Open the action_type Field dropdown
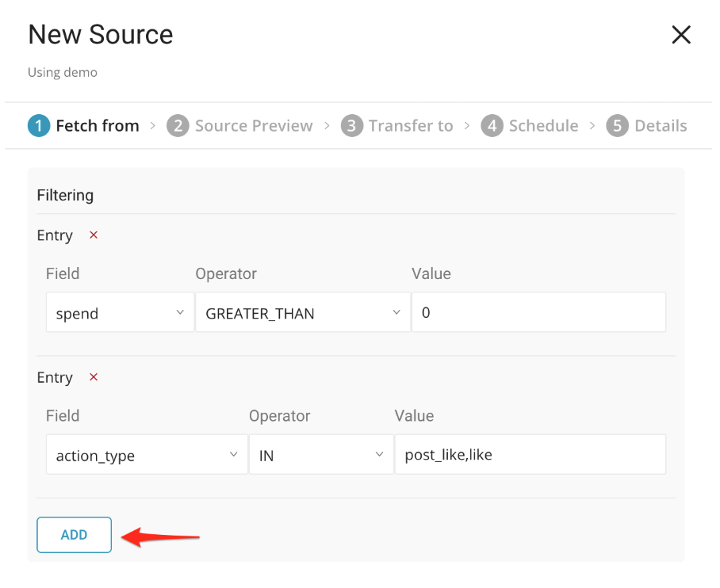This screenshot has height=588, width=720. [147, 456]
